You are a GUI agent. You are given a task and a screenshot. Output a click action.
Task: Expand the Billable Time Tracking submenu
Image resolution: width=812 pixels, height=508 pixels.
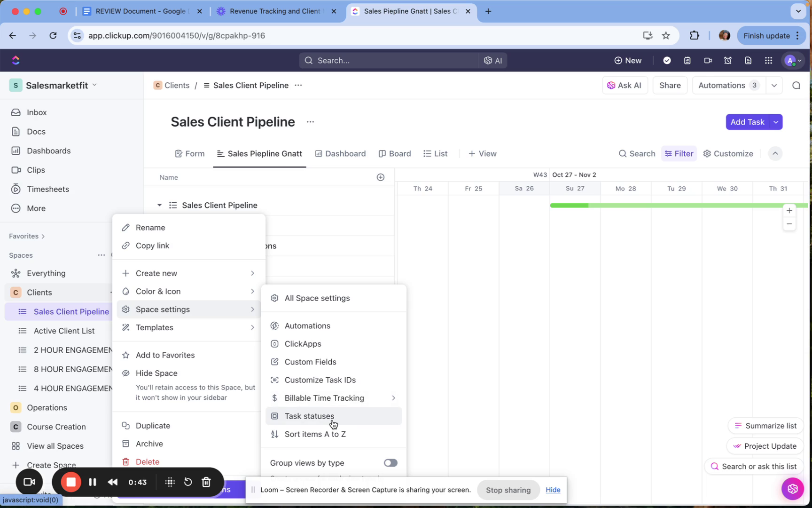tap(393, 398)
